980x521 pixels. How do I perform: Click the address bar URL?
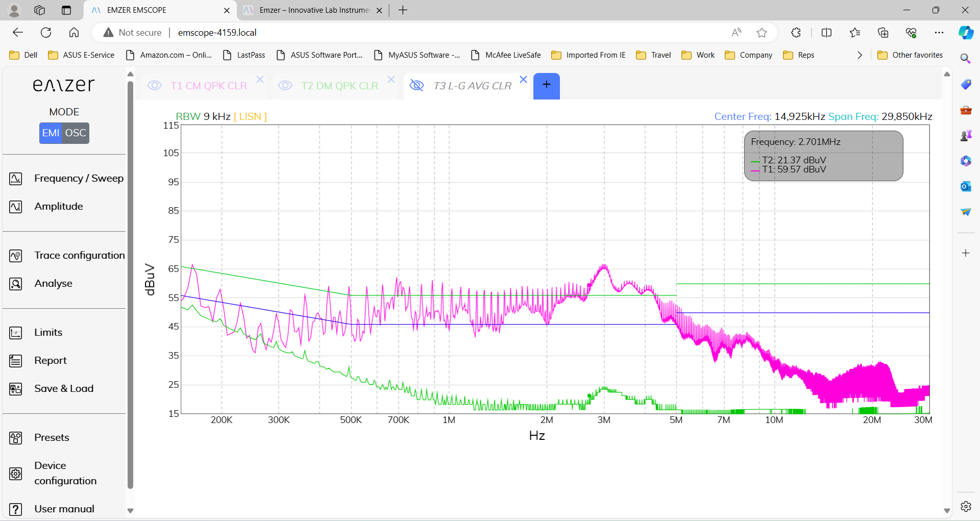(217, 33)
